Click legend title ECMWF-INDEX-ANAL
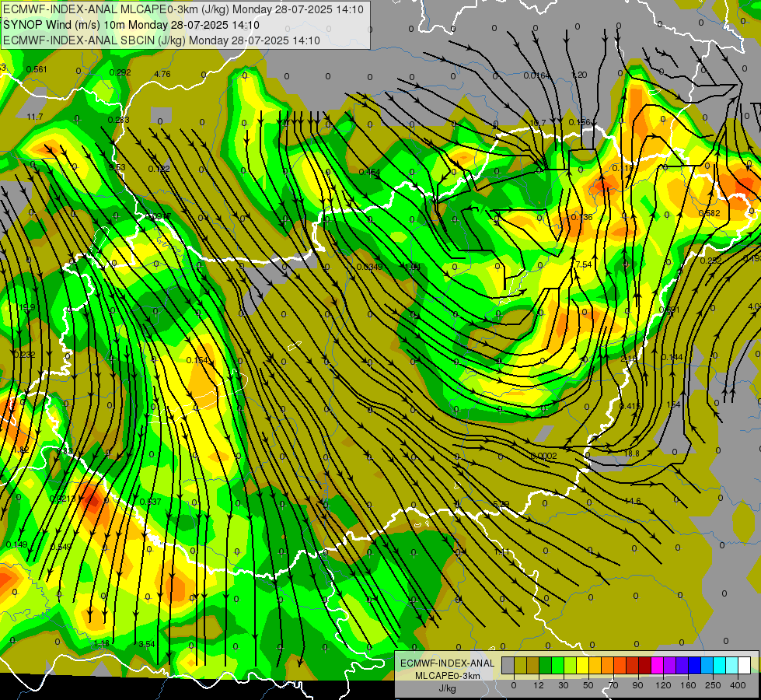Viewport: 761px width, 700px height. (447, 663)
